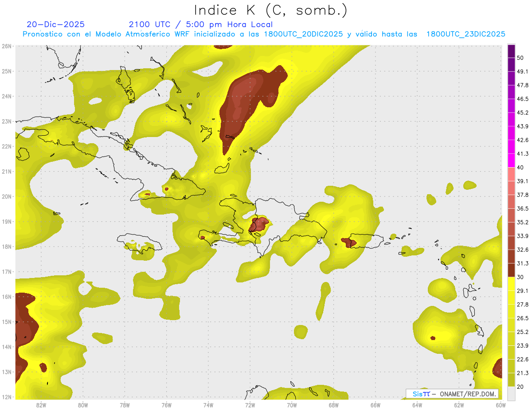Viewport: 532px width, 411px height.
Task: Click the gray 20 swatch at colorbar bottom
Action: pyautogui.click(x=511, y=393)
